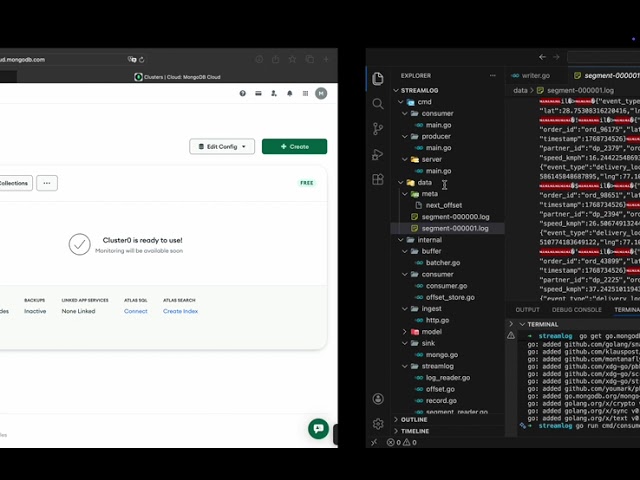
Task: Open log_reader.go in the explorer
Action: point(447,378)
